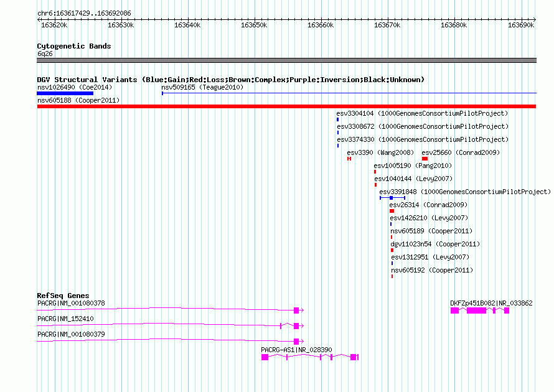Open the PACRG-AS1|NR_028390 gene label
The height and width of the screenshot is (392, 554).
coord(296,350)
